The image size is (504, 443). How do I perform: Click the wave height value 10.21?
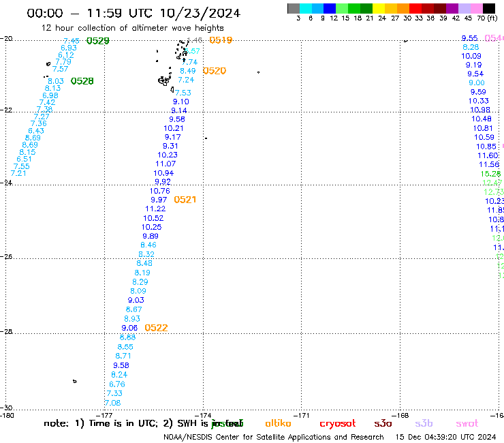pyautogui.click(x=174, y=128)
